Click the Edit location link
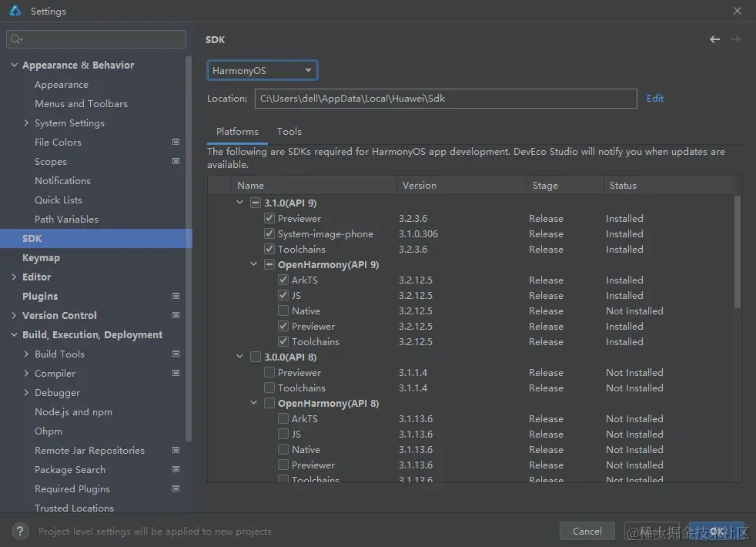Viewport: 756px width, 547px height. click(x=654, y=99)
